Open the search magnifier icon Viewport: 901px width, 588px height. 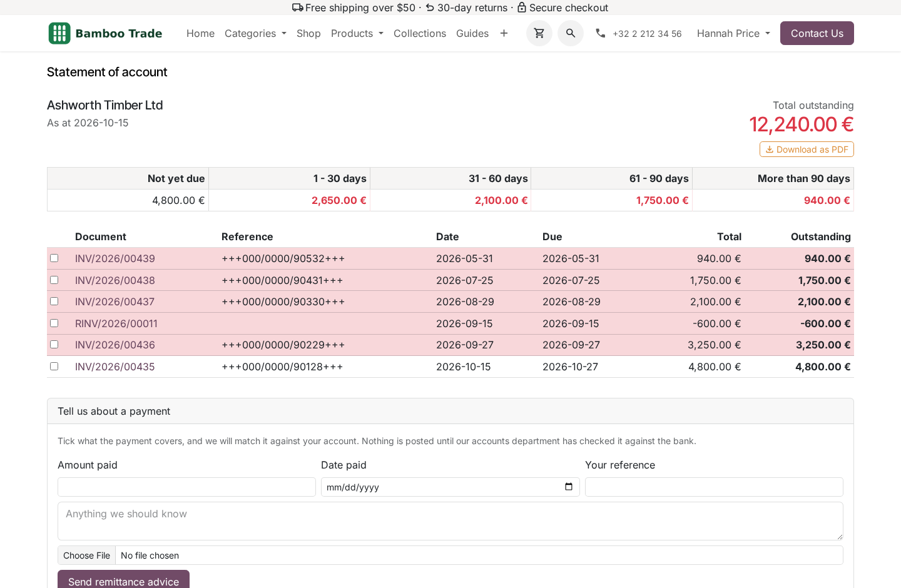tap(571, 33)
